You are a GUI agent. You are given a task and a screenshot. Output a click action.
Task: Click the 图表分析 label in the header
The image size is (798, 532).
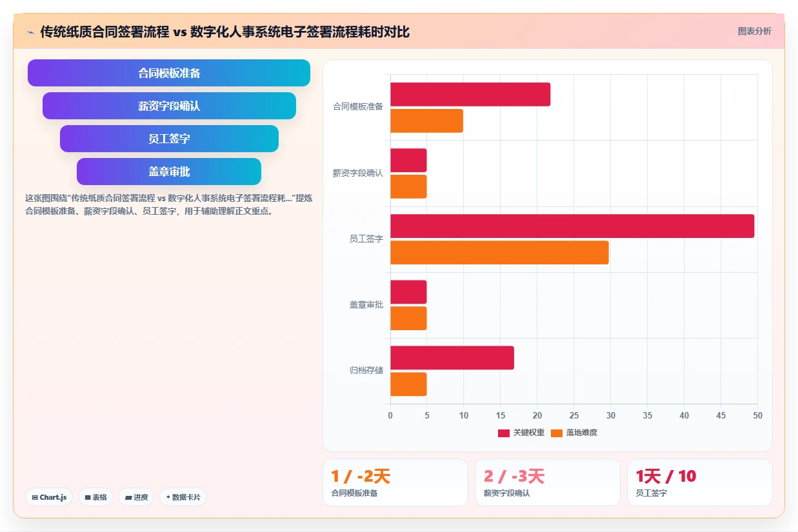click(x=754, y=31)
